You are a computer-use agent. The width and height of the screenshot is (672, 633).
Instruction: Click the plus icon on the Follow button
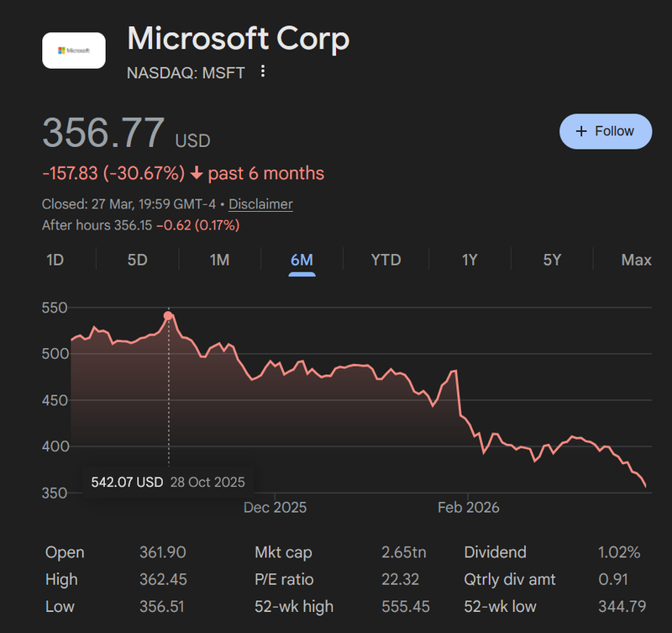580,131
